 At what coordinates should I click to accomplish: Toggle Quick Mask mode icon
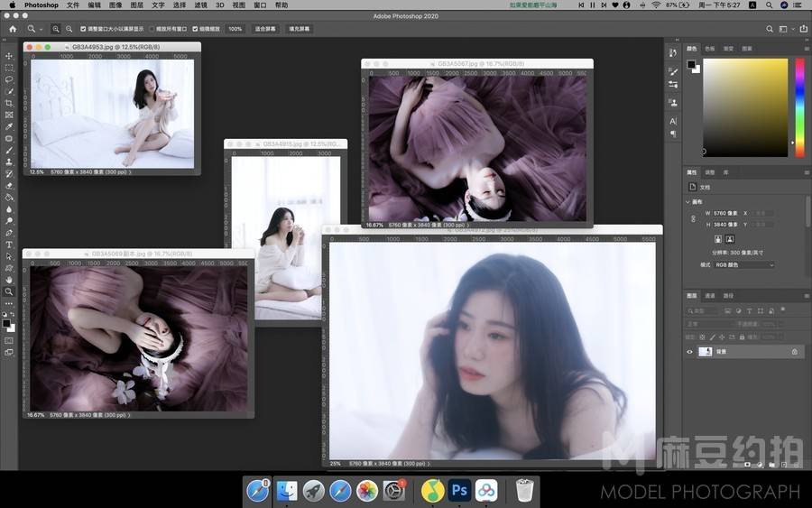(x=9, y=341)
